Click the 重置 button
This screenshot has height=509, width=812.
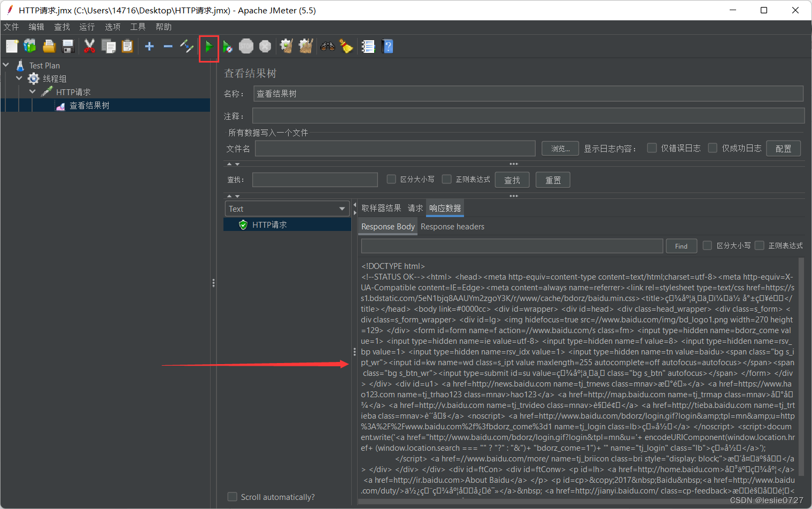(553, 180)
